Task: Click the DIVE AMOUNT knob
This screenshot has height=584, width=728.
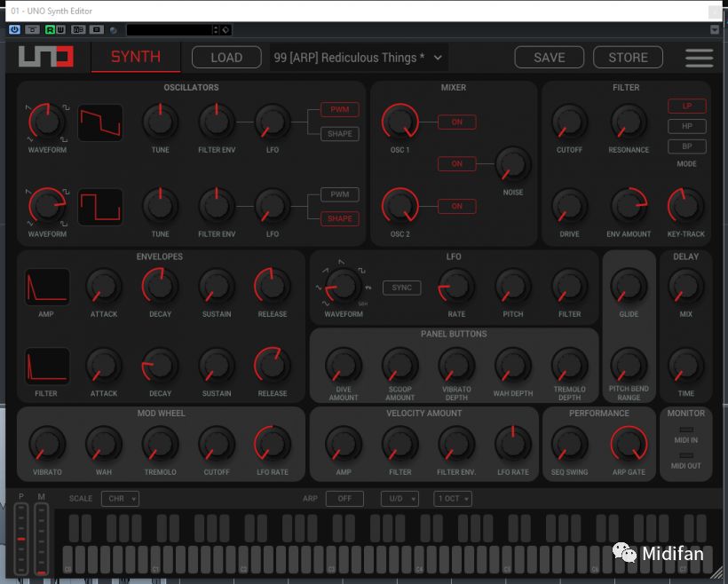Action: pyautogui.click(x=343, y=366)
